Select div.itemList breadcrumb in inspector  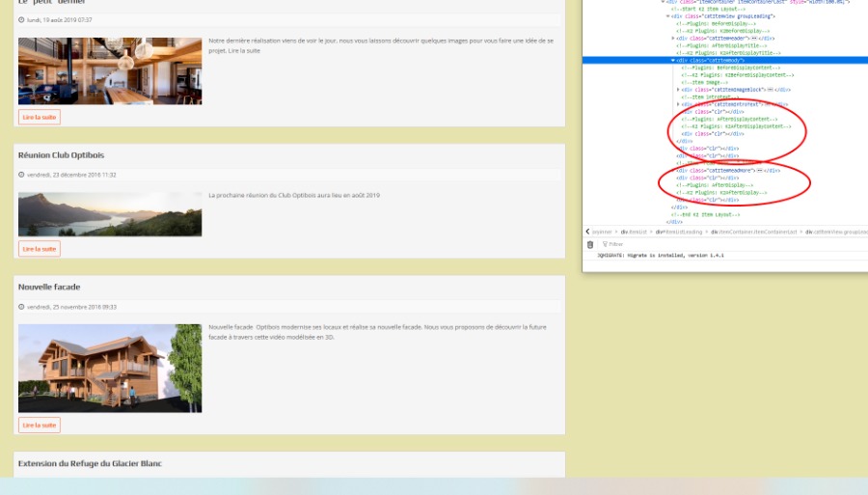[x=634, y=232]
